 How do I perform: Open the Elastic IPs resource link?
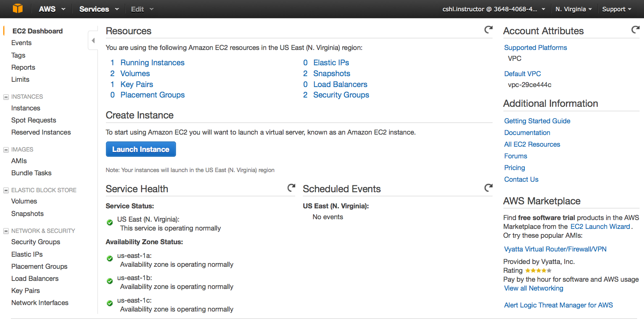tap(331, 62)
